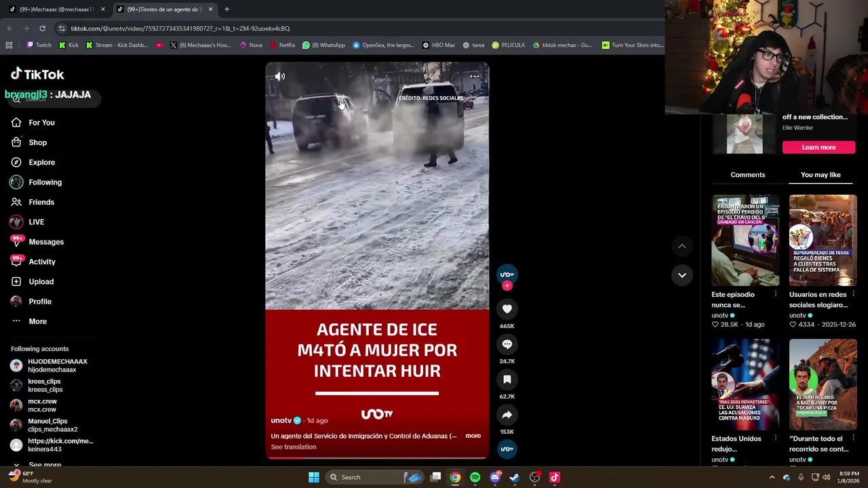Click See translation under the caption
Image resolution: width=868 pixels, height=488 pixels.
coord(294,447)
